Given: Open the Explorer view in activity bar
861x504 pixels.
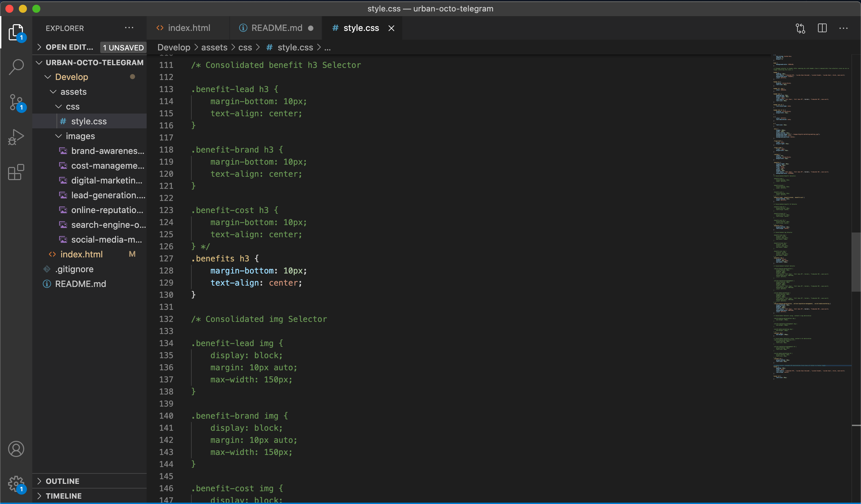Looking at the screenshot, I should (16, 32).
